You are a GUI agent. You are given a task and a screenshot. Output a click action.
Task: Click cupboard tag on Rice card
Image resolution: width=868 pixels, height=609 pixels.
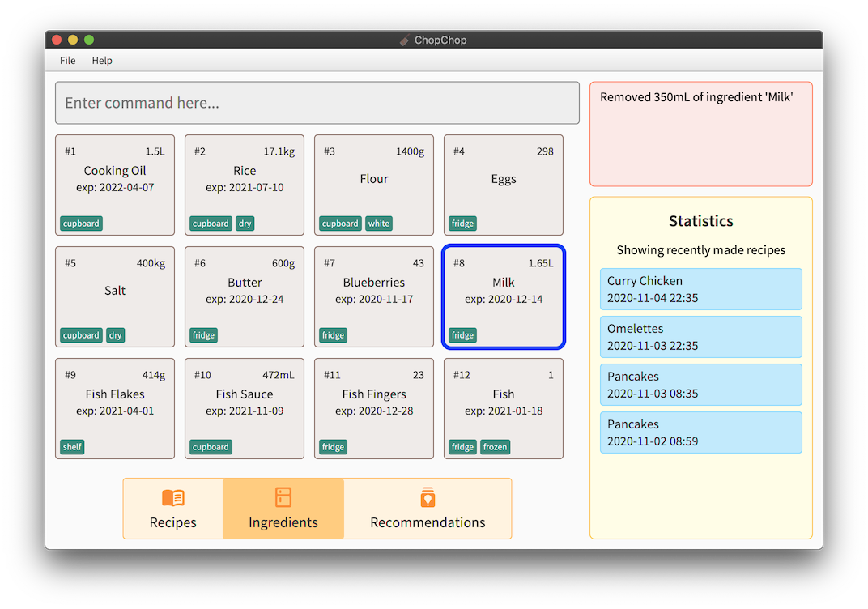tap(211, 224)
